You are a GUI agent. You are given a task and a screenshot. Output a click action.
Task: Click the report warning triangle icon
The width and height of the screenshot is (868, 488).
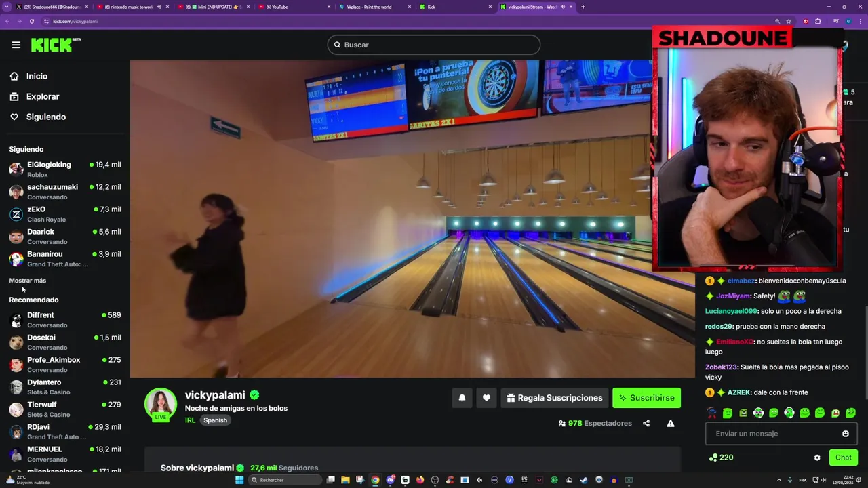click(671, 424)
